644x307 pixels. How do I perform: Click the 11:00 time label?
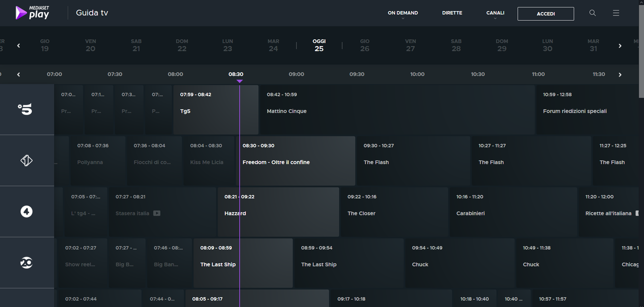coord(538,74)
